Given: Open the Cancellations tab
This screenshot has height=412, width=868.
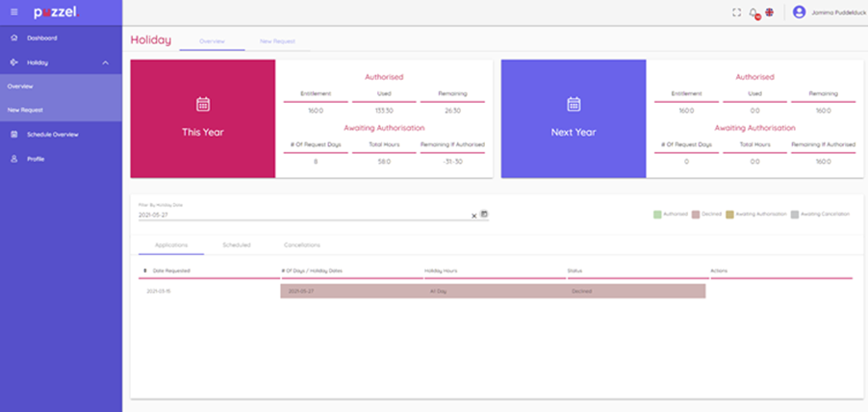Looking at the screenshot, I should pyautogui.click(x=301, y=245).
